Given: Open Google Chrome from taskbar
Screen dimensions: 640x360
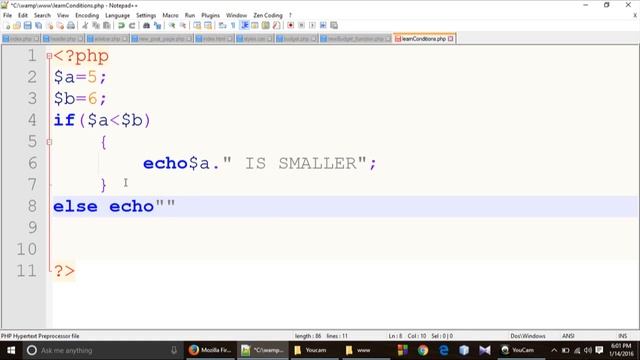Looking at the screenshot, I should coord(423,350).
